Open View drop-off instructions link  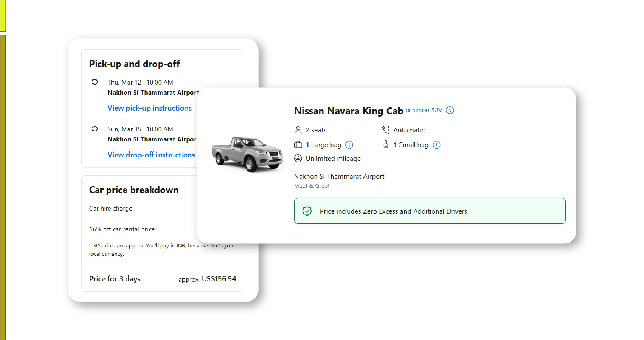[151, 155]
